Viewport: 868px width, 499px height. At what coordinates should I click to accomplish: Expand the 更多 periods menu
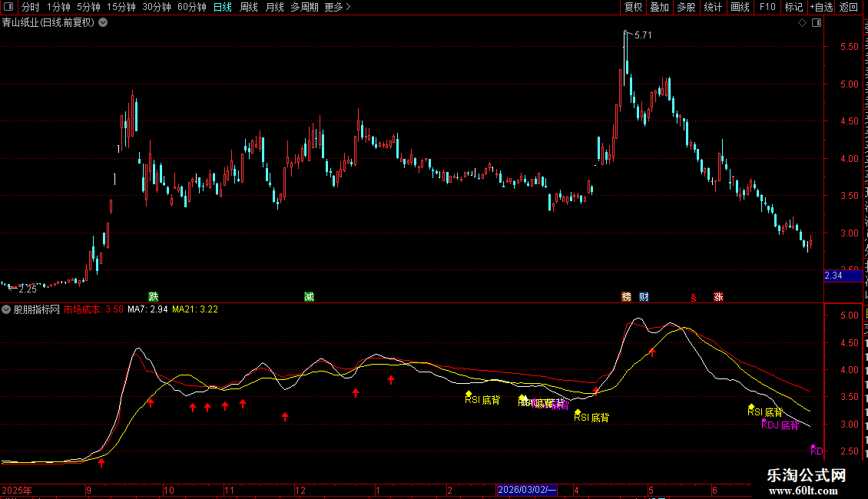(x=338, y=7)
